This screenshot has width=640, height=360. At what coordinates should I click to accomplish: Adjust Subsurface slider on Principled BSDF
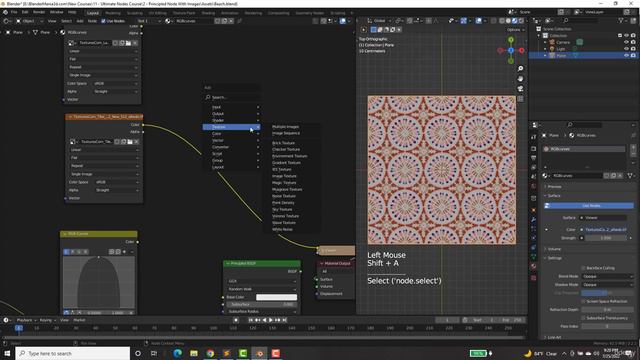[262, 304]
